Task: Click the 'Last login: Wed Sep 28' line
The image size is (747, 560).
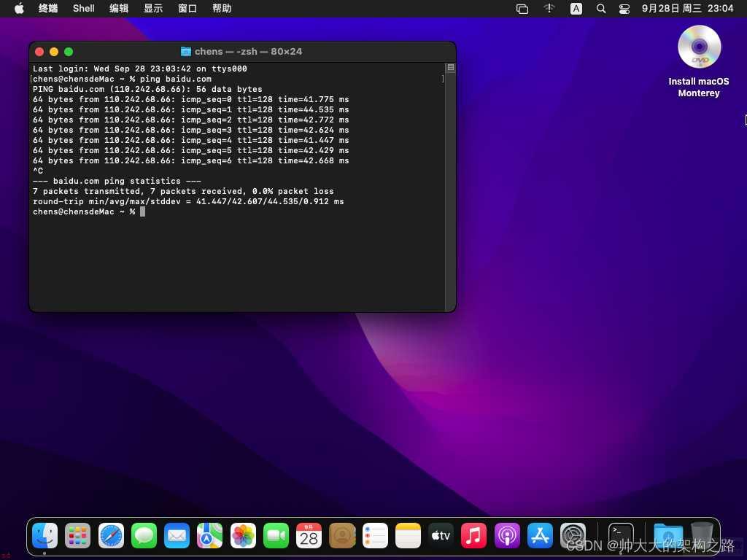Action: [139, 69]
